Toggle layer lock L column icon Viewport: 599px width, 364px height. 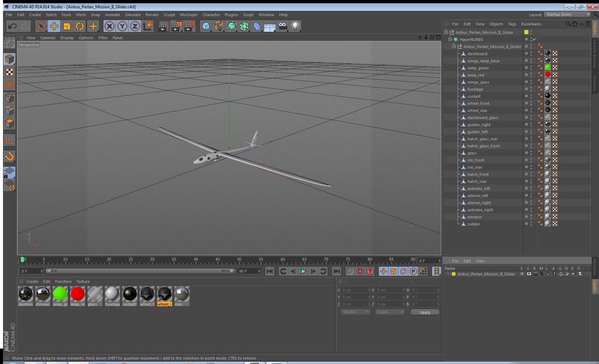[548, 274]
